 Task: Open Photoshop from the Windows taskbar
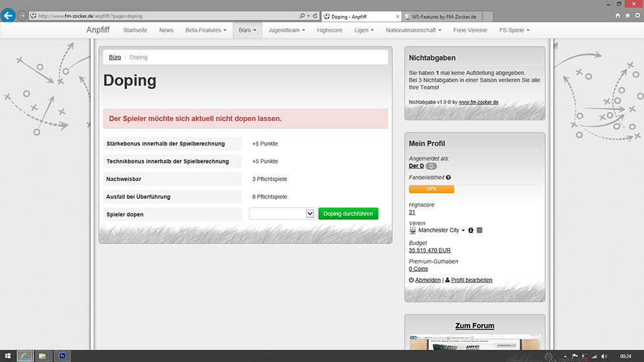[x=62, y=356]
